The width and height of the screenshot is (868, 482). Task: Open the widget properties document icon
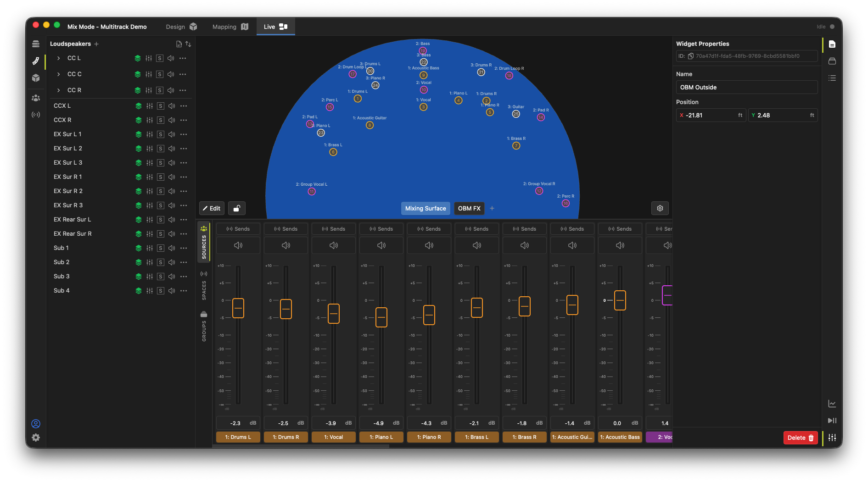pyautogui.click(x=832, y=44)
